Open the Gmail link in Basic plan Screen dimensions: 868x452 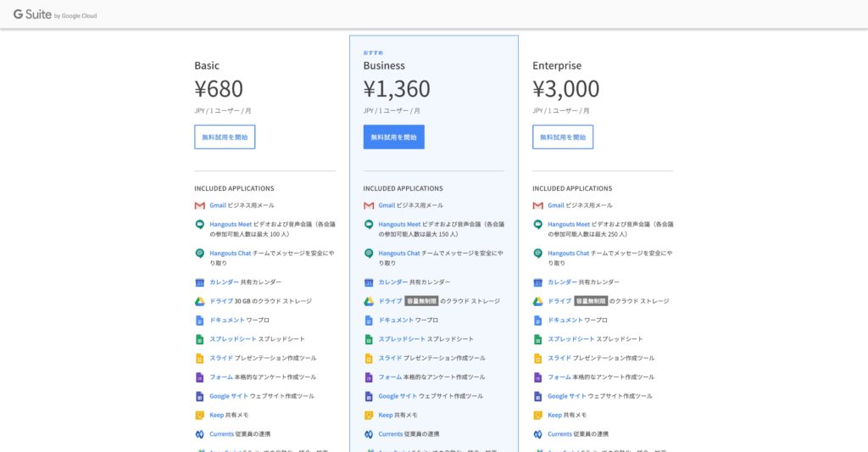[x=218, y=205]
